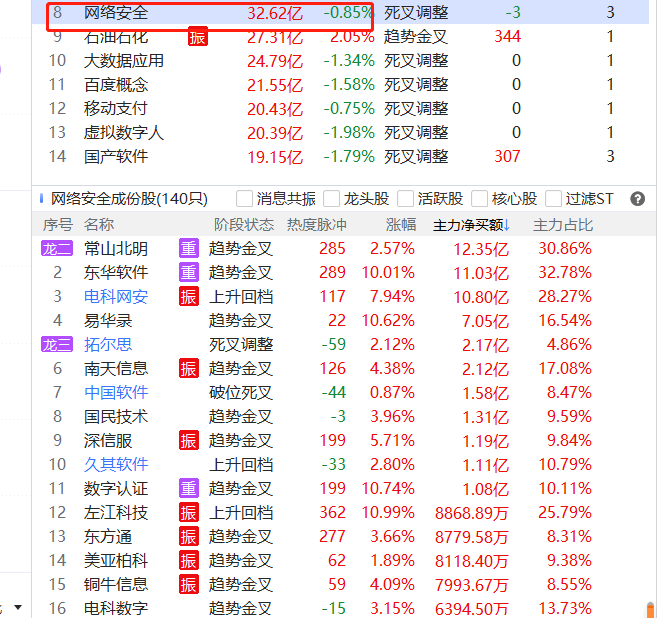
Task: Click the 344 value in 石油石化 row
Action: 507,37
